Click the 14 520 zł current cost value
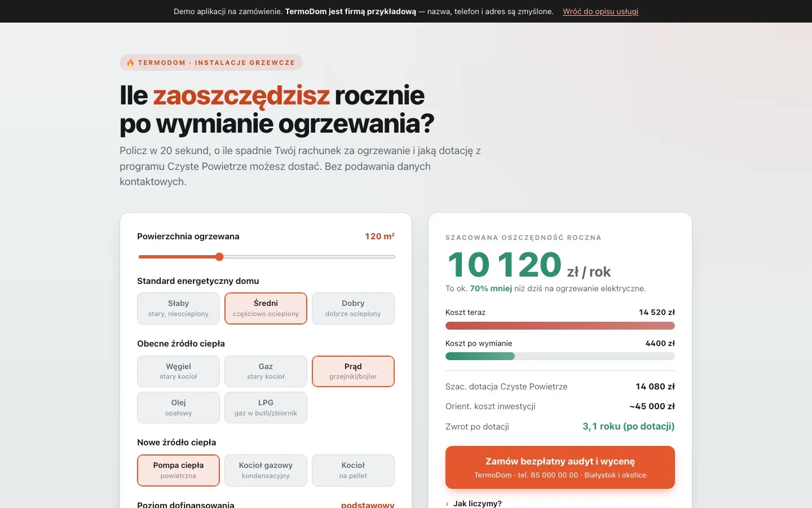Viewport: 812px width, 508px height. pyautogui.click(x=657, y=312)
